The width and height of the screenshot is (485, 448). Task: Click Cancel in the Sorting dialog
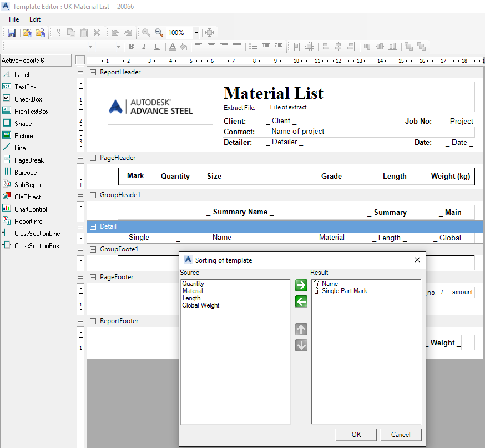(401, 434)
